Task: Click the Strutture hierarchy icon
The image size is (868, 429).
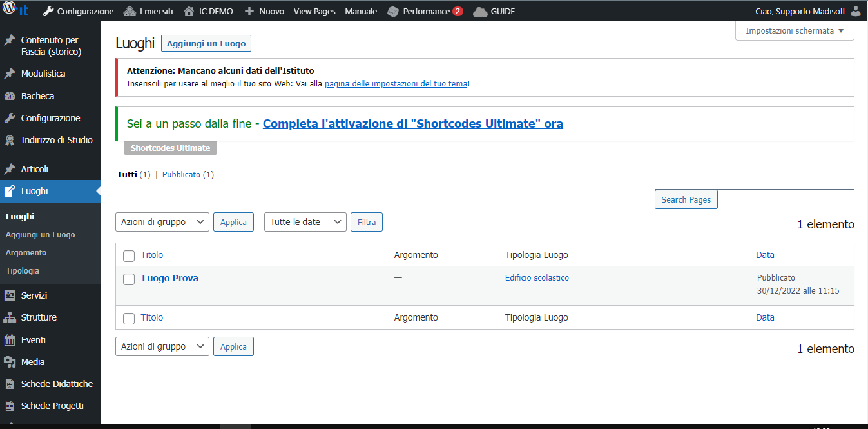Action: (x=10, y=317)
